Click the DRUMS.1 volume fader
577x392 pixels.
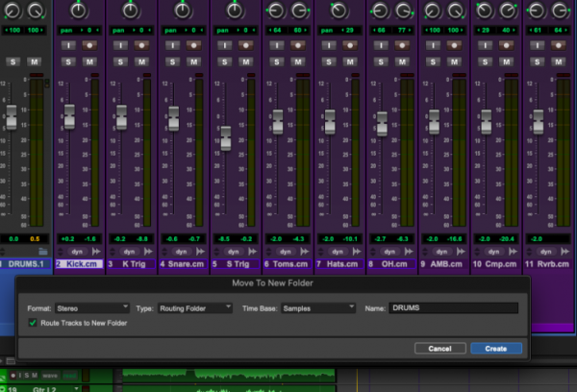click(x=12, y=117)
